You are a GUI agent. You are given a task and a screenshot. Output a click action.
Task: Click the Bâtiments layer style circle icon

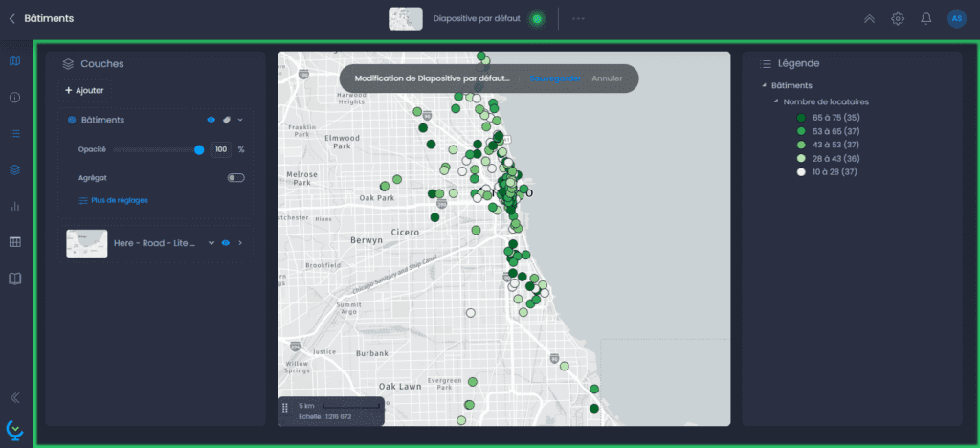click(x=71, y=120)
